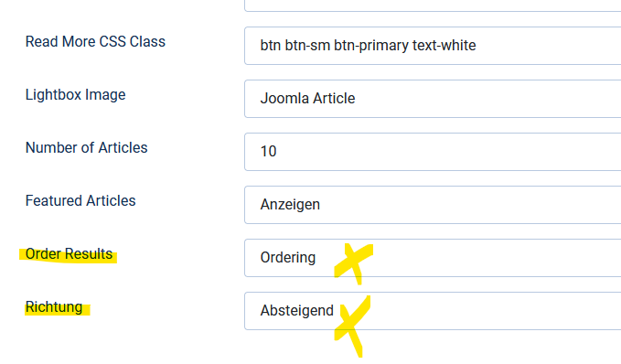This screenshot has width=621, height=364.
Task: Click yellow X mark beside Ordering
Action: [x=353, y=263]
